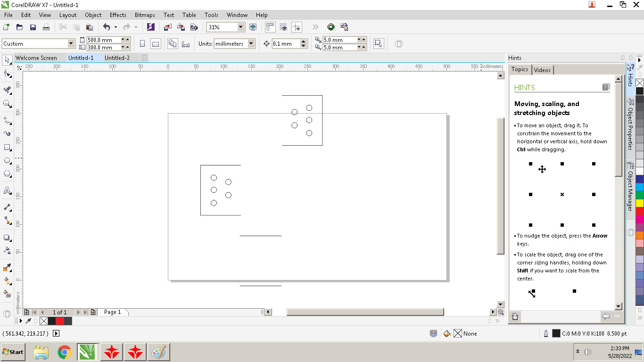Create a new document

pos(7,27)
